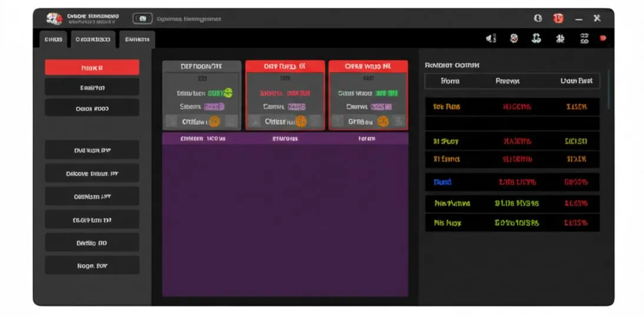Click the left arrow box in first gray card
Viewport: 644px width, 317px height.
click(x=171, y=121)
